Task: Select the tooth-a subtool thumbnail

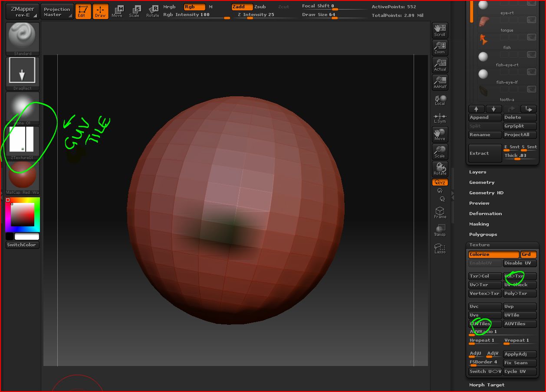Action: point(484,91)
